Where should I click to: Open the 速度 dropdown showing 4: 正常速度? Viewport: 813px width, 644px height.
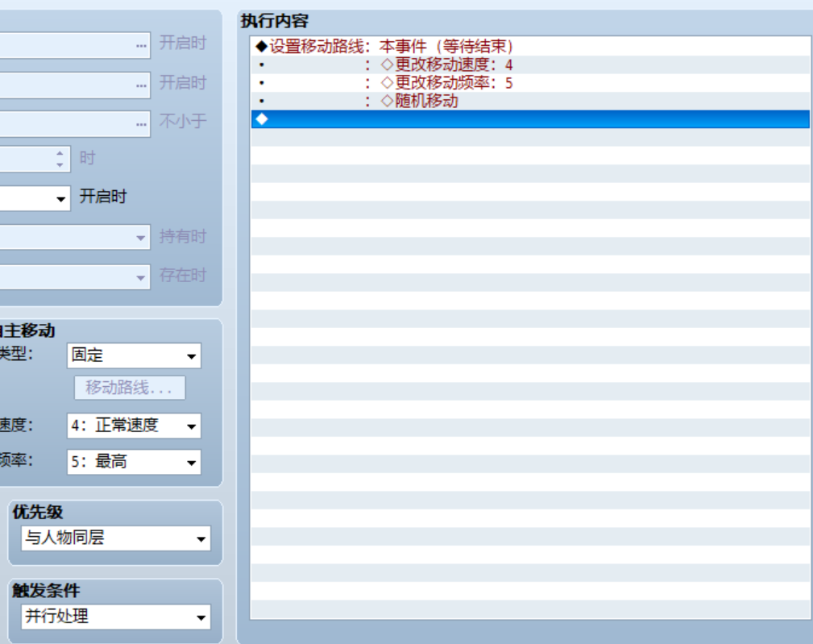tap(134, 426)
